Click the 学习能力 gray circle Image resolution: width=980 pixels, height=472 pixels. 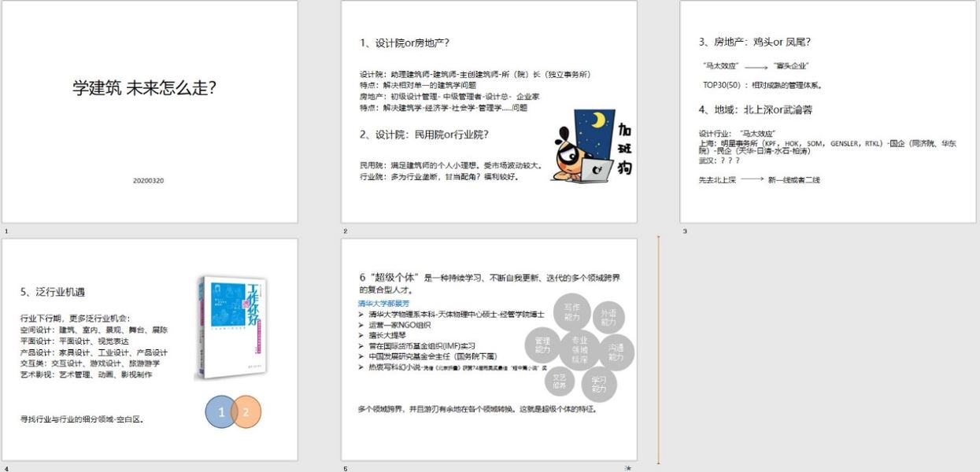[598, 384]
